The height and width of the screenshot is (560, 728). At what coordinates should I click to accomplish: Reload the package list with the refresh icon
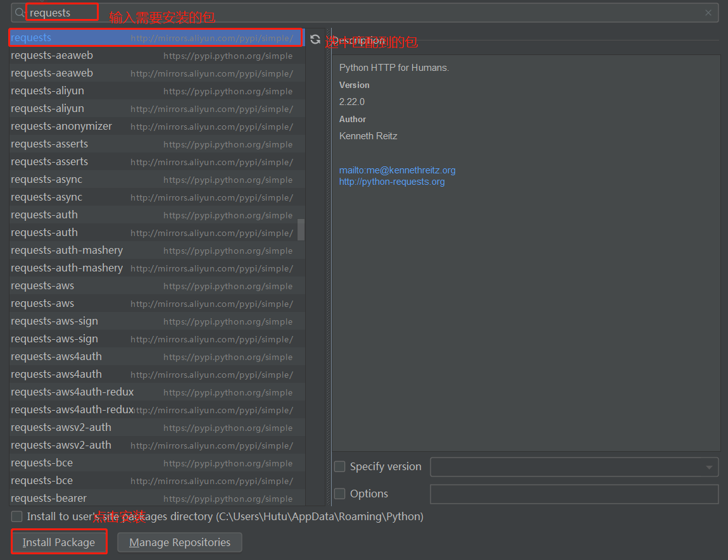pyautogui.click(x=315, y=39)
